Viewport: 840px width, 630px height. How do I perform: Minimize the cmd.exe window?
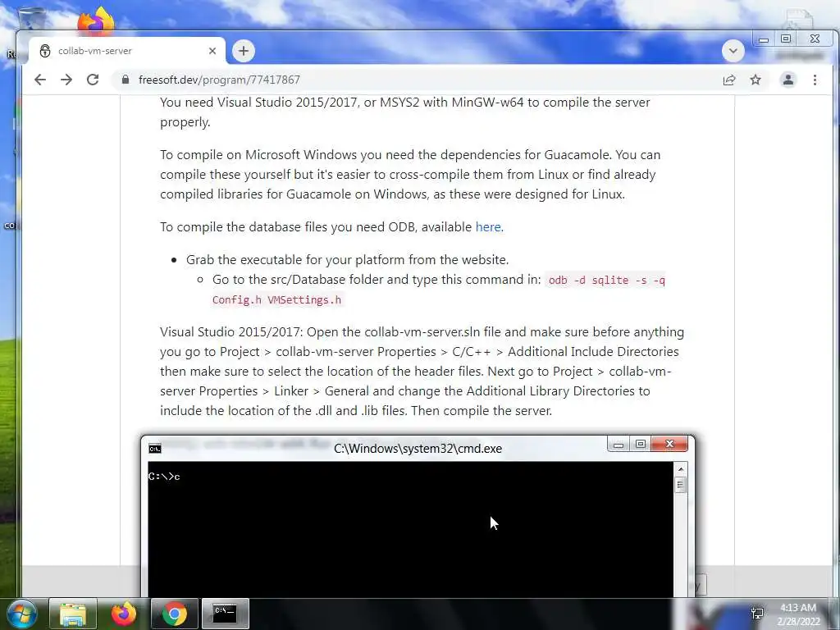coord(619,444)
